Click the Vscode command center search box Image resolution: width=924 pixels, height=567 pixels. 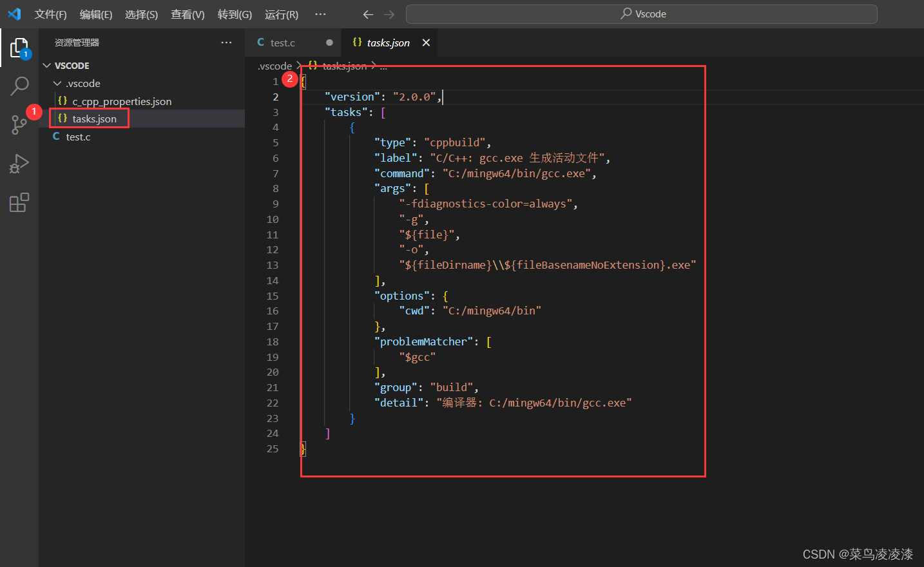click(641, 14)
